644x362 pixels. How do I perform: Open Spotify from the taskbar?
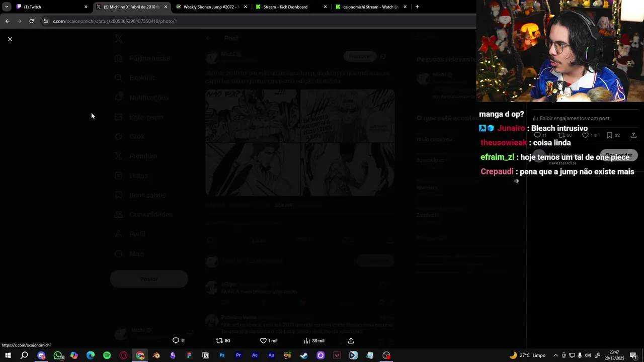(107, 355)
